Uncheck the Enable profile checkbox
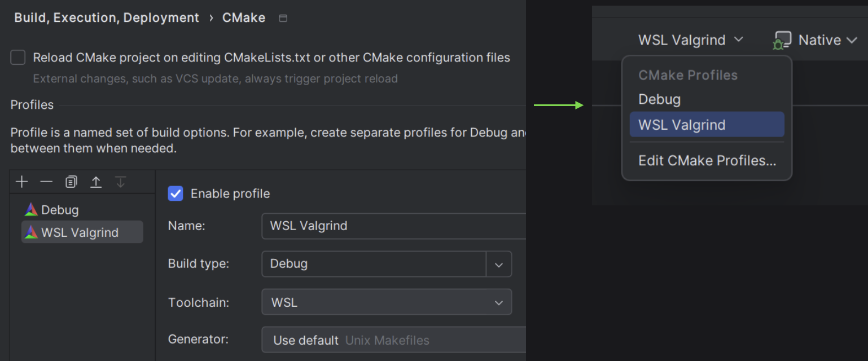868x361 pixels. pyautogui.click(x=176, y=193)
